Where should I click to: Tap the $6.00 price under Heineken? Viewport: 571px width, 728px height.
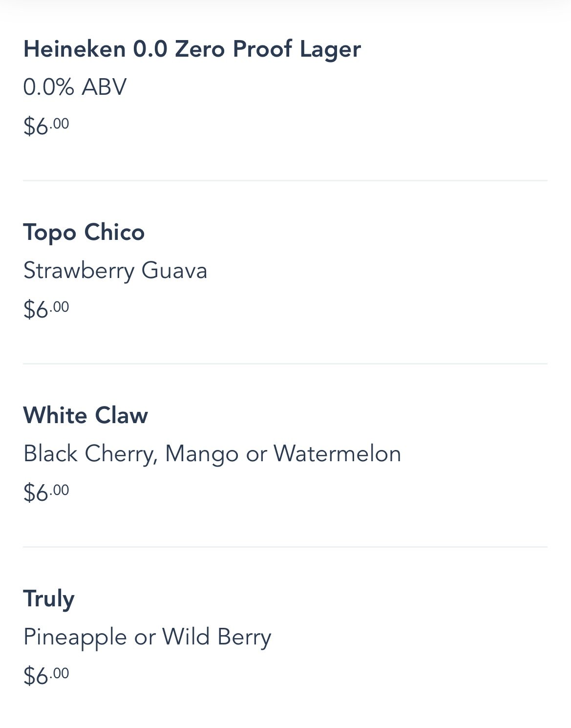46,126
